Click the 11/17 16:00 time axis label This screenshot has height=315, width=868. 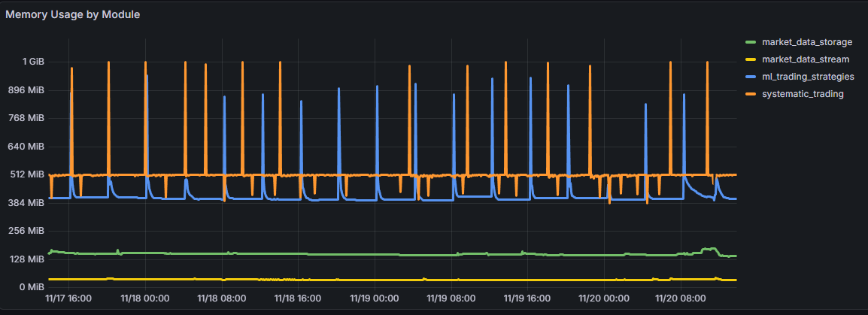click(69, 298)
